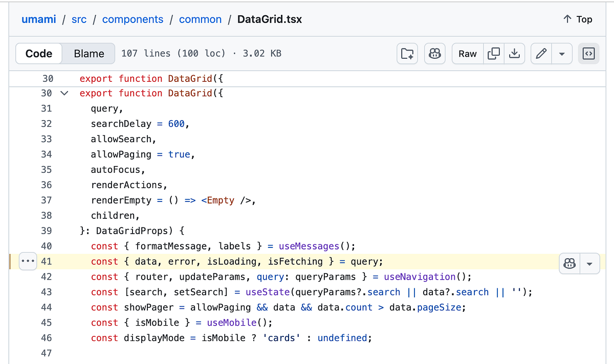Open Copilot chat icon in toolbar
The width and height of the screenshot is (614, 364).
click(x=435, y=54)
